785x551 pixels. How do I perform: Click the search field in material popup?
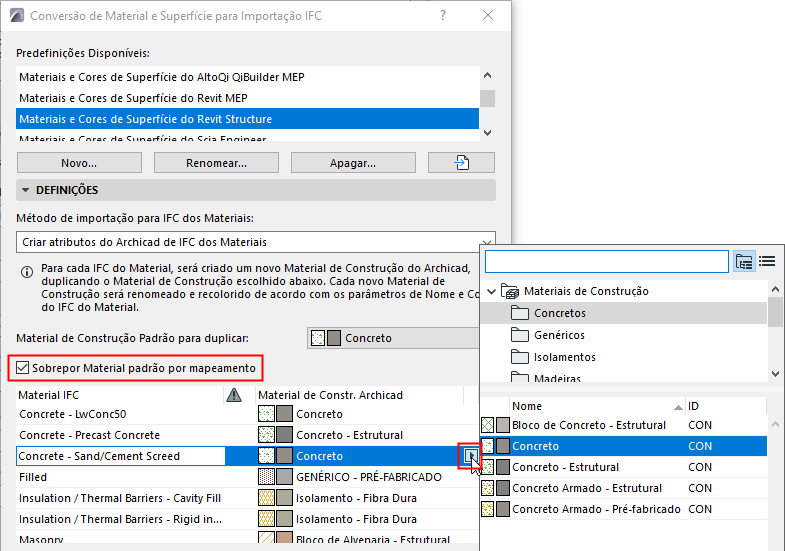pyautogui.click(x=606, y=261)
